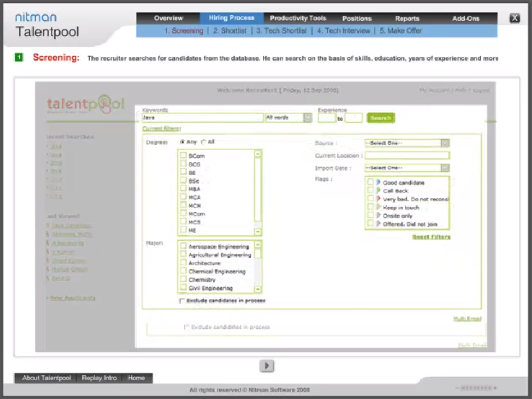The image size is (532, 399).
Task: Select step 3. Tech Shortlist
Action: point(282,31)
